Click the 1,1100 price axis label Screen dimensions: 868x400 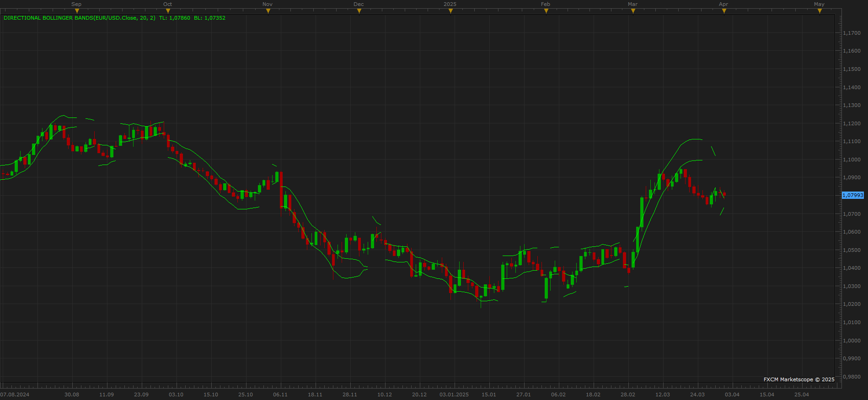click(x=852, y=141)
